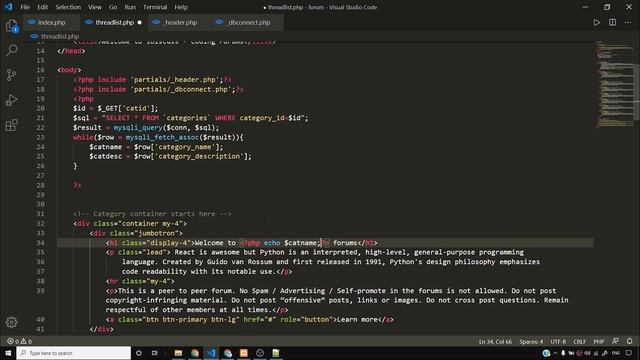Switch to the index.php tab
This screenshot has height=360, width=640.
click(x=51, y=22)
